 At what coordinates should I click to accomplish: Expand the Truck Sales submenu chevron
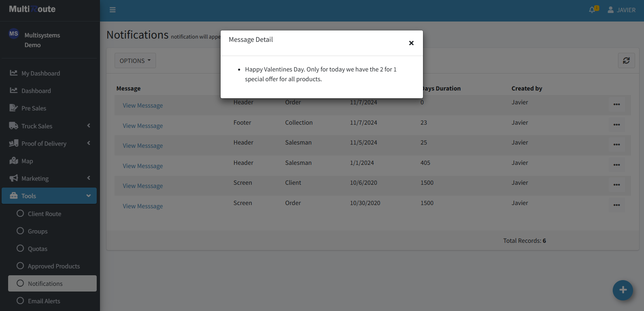coord(89,125)
